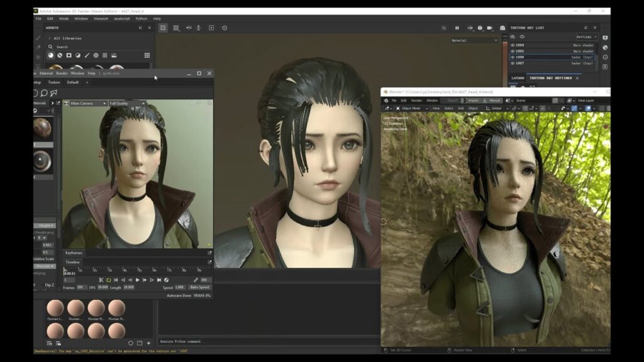Open Object Mode dropdown in Blender
Viewport: 644px width, 362px height.
click(412, 108)
